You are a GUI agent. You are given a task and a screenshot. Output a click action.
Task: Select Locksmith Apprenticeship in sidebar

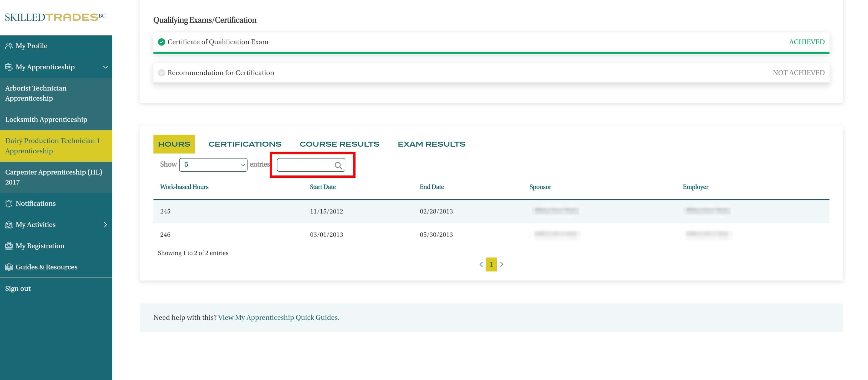tap(46, 120)
